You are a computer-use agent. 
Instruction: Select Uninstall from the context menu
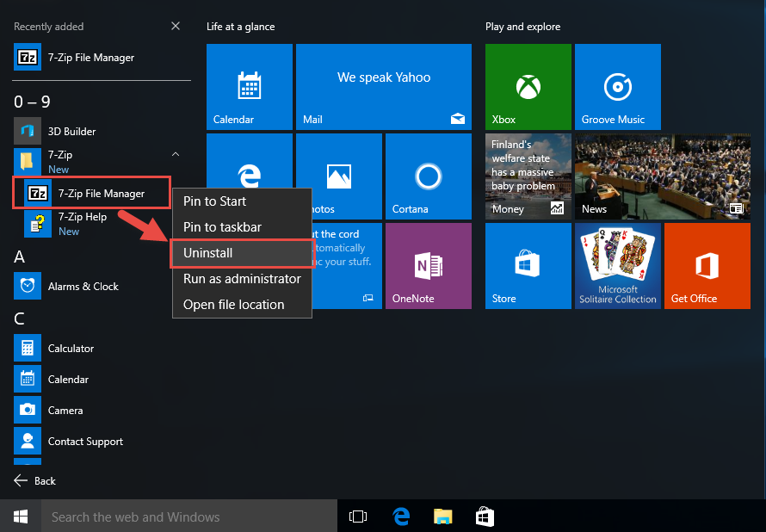pos(243,253)
